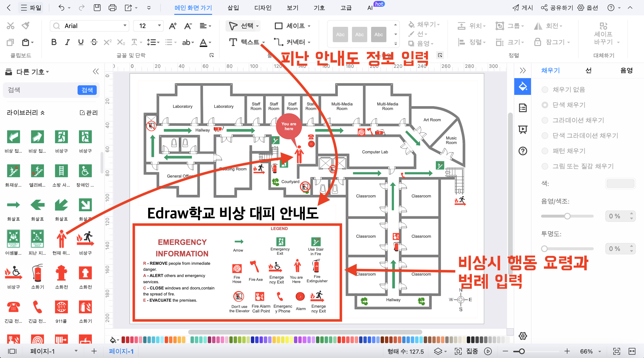
Task: Open the help icon in right sidebar
Action: click(523, 151)
